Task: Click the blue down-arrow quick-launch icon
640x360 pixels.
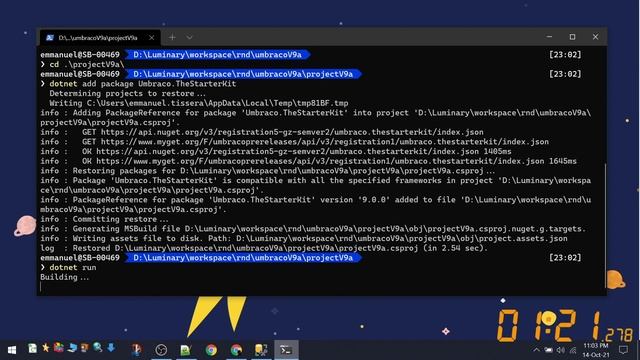Action: point(111,347)
